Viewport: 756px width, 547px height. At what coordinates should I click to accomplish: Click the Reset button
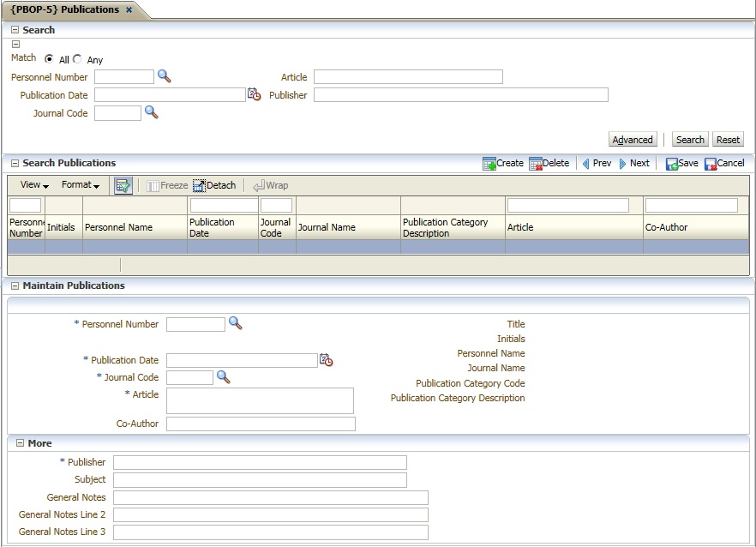[x=728, y=140]
